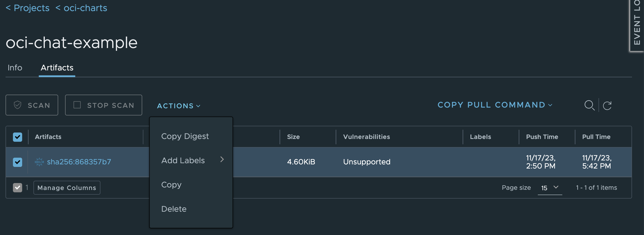Toggle the select-all header checkbox
644x235 pixels.
18,137
